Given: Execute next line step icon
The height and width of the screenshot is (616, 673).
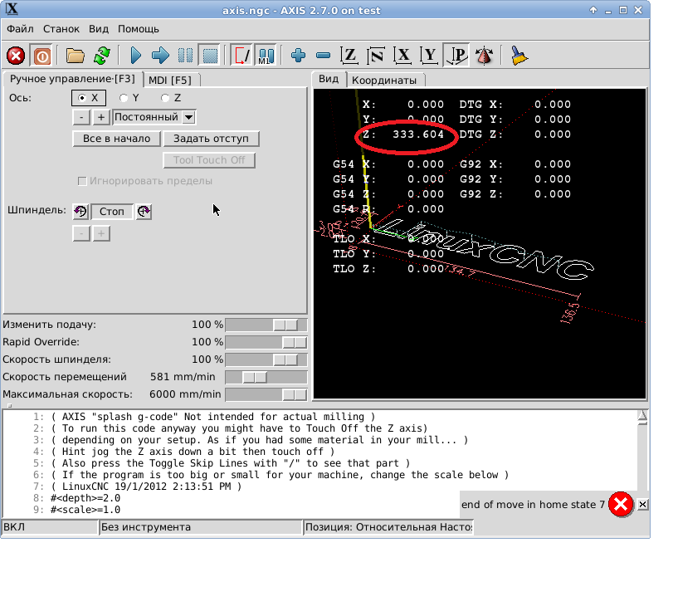Looking at the screenshot, I should click(160, 56).
